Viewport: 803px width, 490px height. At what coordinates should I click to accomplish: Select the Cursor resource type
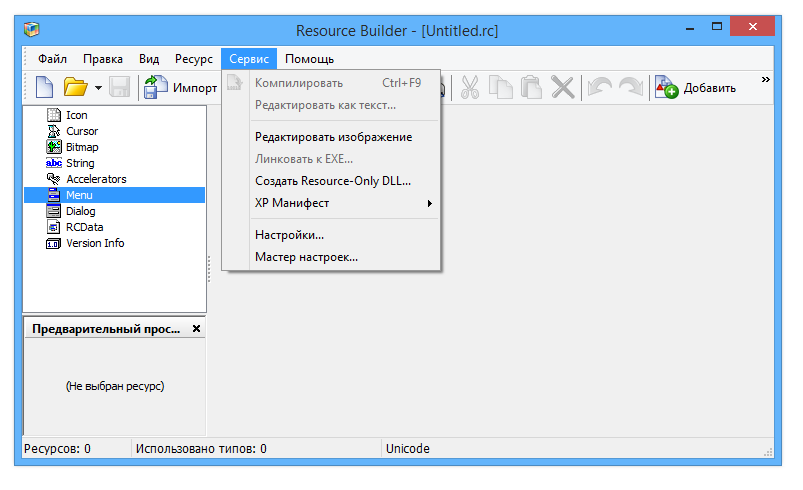pos(81,131)
